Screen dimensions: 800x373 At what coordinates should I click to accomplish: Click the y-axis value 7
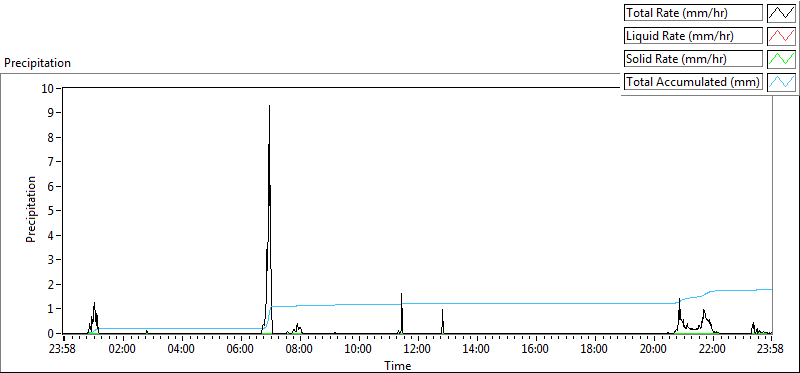click(51, 162)
